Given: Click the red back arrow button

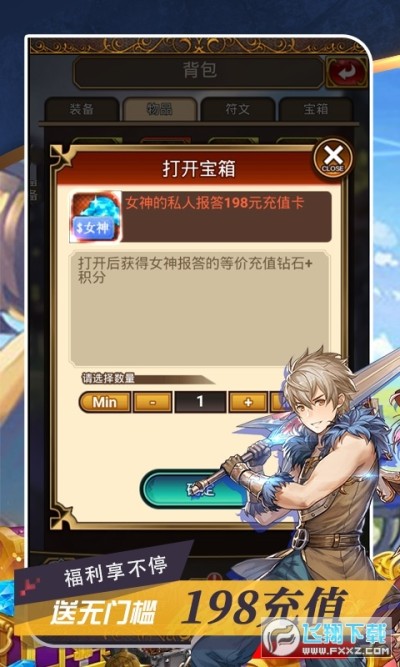Looking at the screenshot, I should pos(347,73).
